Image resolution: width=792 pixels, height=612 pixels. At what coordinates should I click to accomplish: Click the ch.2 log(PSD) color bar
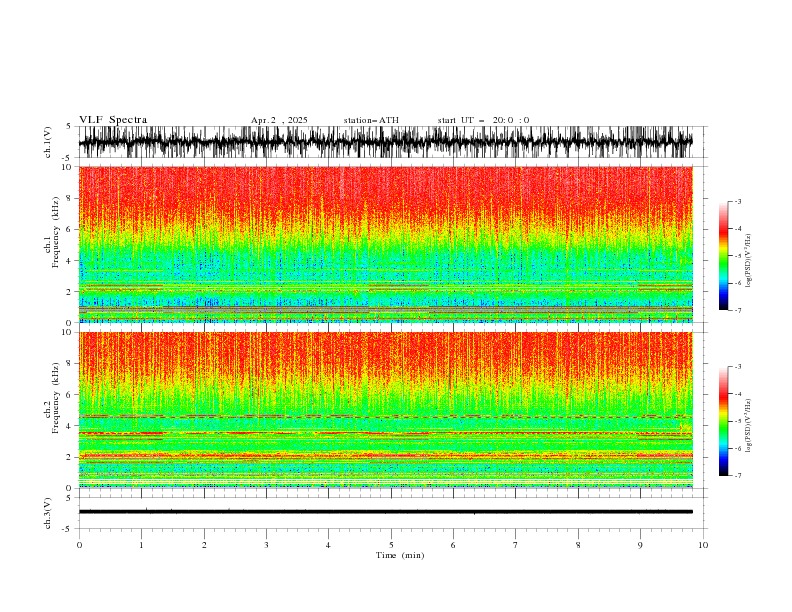[x=723, y=421]
